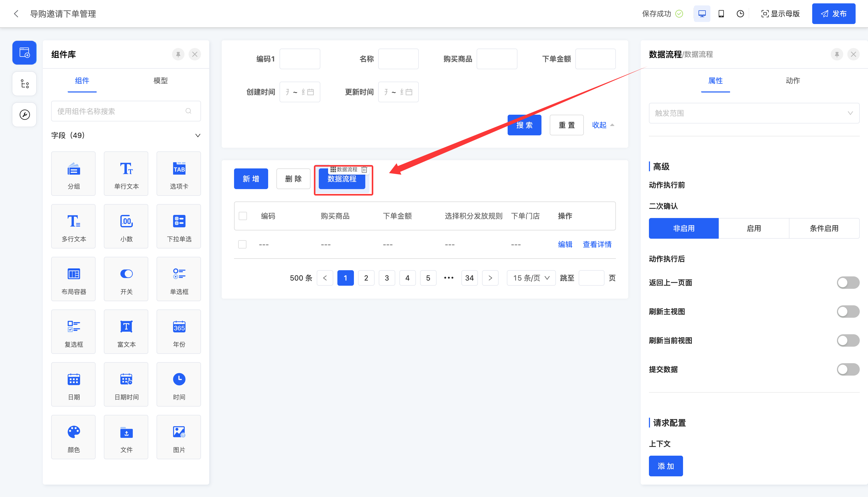Switch to the 动作 tab
868x497 pixels.
pos(793,81)
